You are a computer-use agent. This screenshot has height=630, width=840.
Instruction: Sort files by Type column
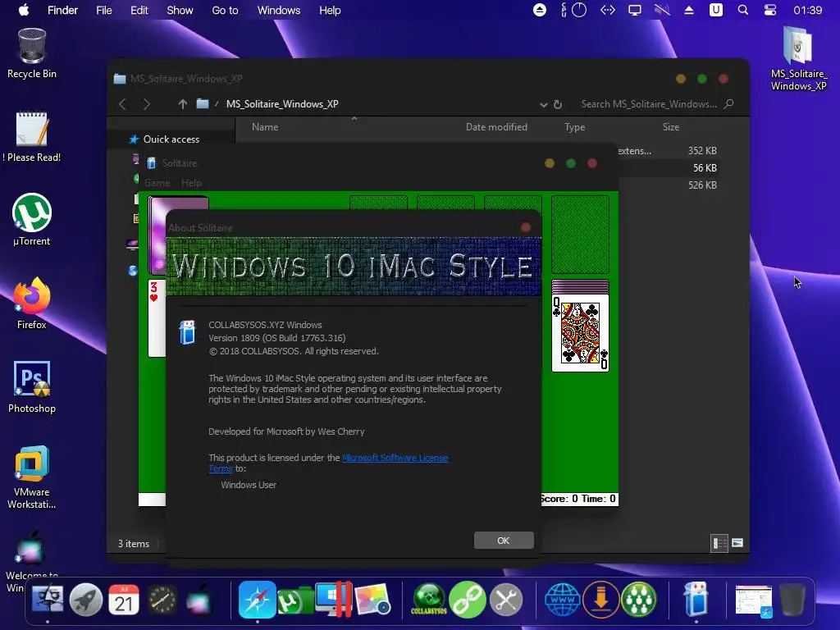coord(574,127)
